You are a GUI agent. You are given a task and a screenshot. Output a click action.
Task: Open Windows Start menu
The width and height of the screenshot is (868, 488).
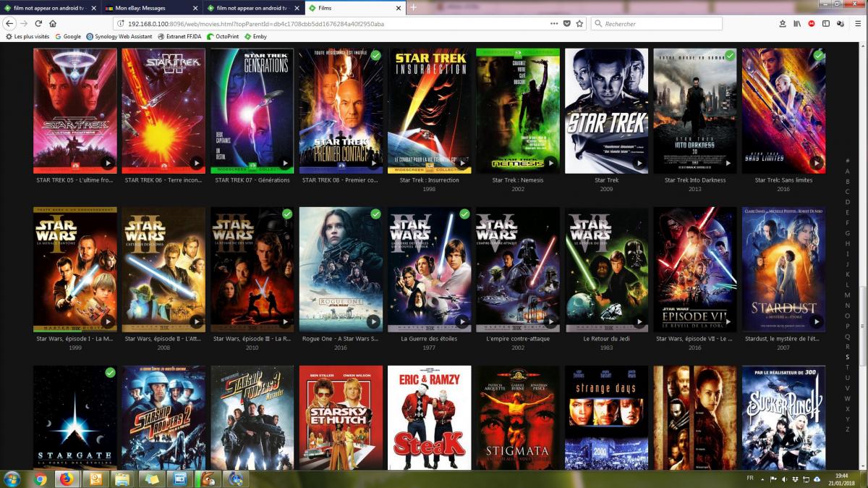coord(12,479)
